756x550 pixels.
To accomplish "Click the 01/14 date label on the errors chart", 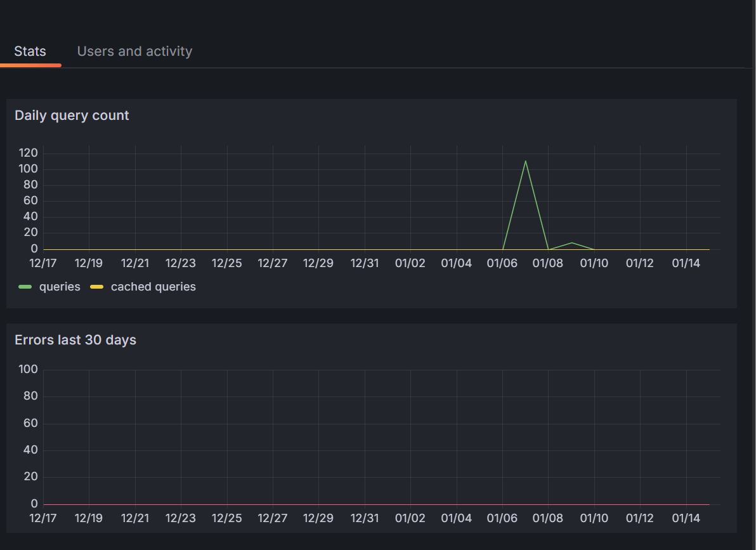I will (686, 518).
